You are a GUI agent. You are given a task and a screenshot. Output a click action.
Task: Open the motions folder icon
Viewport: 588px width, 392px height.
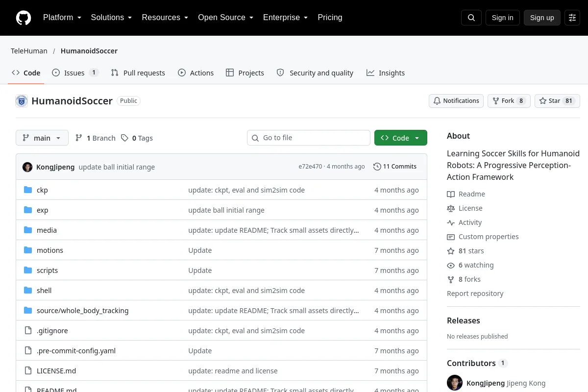click(x=28, y=250)
